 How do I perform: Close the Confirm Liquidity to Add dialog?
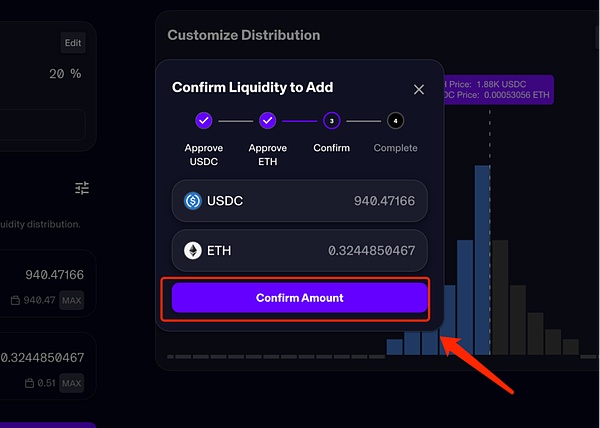[x=419, y=89]
